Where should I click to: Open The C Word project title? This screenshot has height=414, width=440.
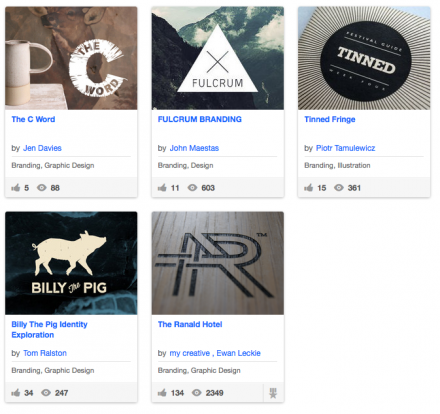coord(33,119)
